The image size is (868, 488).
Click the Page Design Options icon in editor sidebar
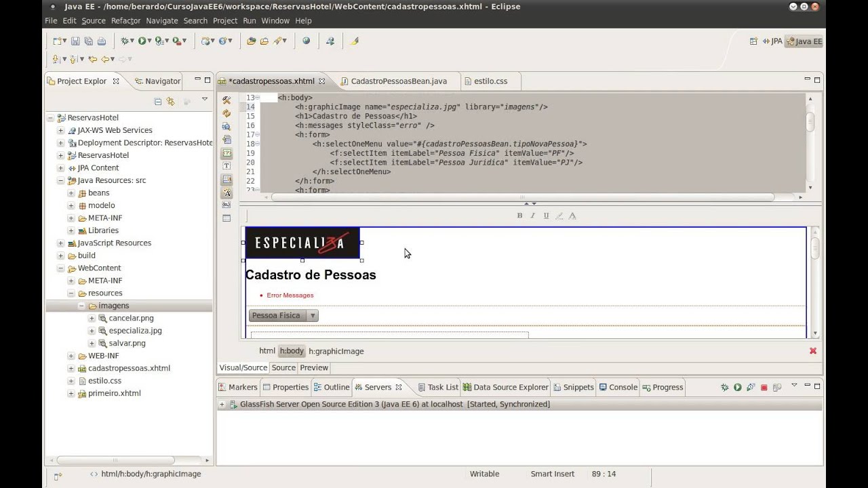(226, 126)
